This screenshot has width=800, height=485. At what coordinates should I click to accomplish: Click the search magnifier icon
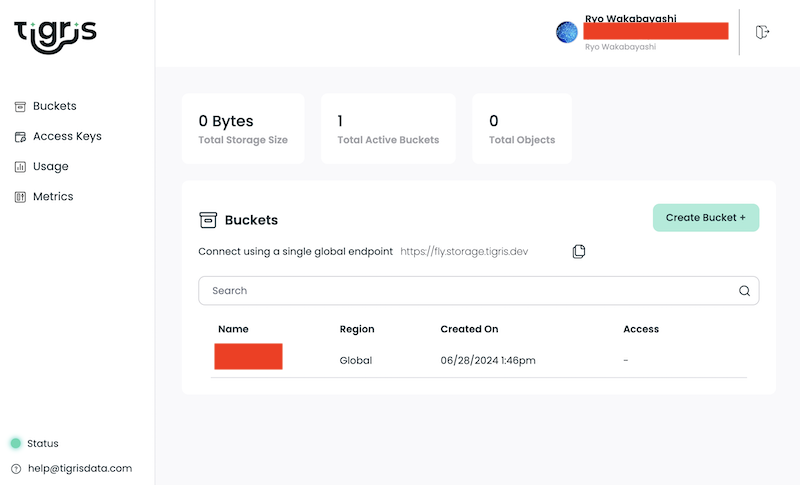coord(744,291)
